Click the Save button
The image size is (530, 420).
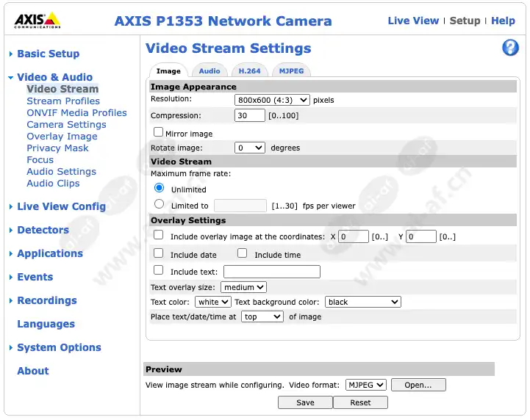click(305, 402)
